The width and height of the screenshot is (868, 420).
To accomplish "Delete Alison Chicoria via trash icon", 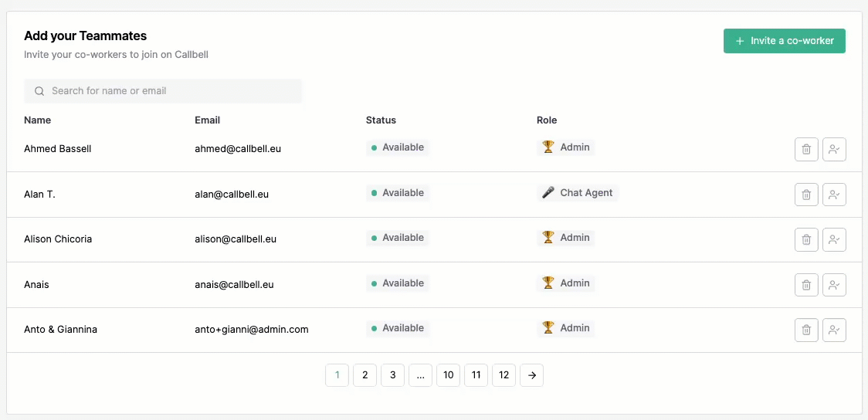I will [806, 239].
